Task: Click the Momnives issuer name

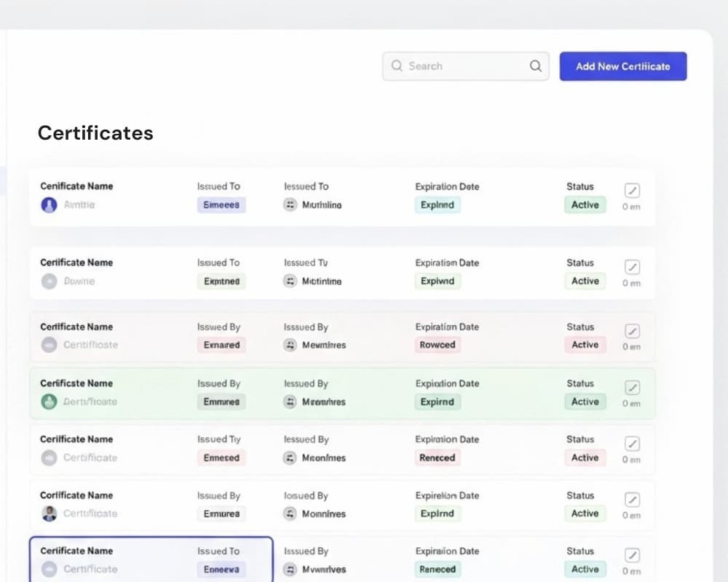Action: (x=324, y=514)
